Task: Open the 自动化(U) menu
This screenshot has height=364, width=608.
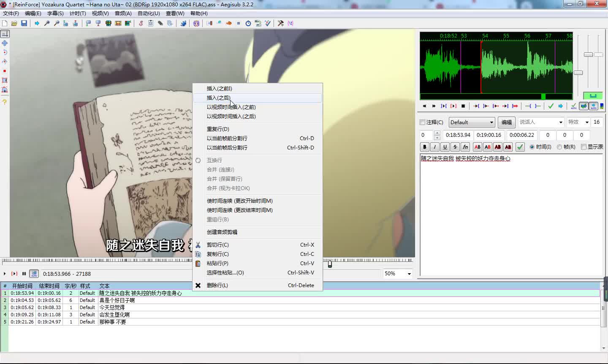Action: (149, 14)
